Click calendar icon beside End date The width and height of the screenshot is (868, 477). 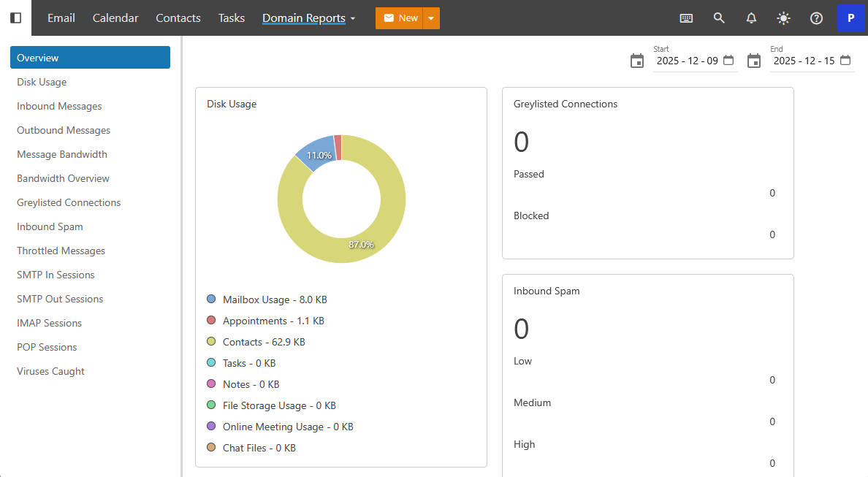click(754, 61)
